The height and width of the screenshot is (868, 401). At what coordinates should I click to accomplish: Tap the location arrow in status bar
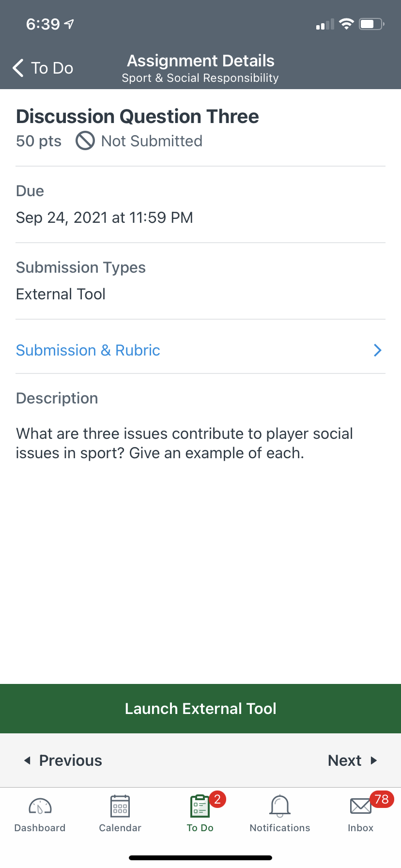coord(69,24)
